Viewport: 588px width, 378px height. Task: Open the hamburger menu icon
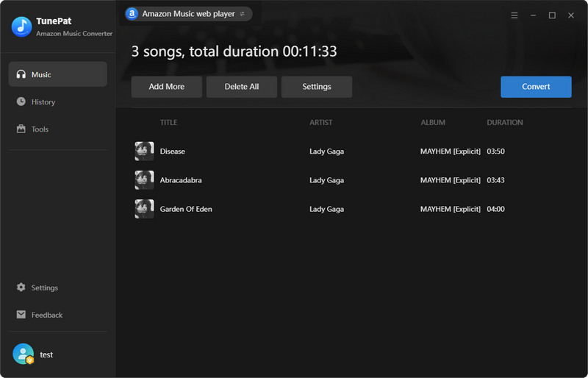tap(514, 15)
